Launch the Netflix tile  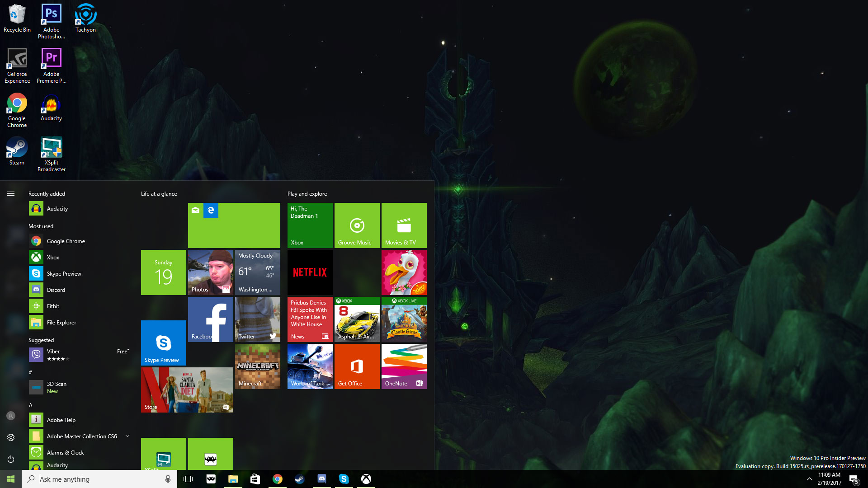pyautogui.click(x=310, y=272)
